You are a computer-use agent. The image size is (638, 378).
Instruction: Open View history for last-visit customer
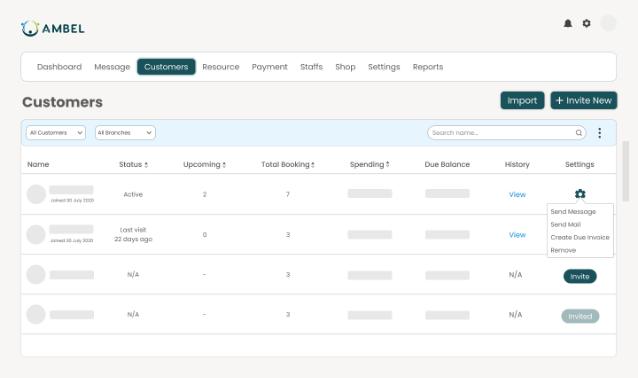pyautogui.click(x=517, y=235)
